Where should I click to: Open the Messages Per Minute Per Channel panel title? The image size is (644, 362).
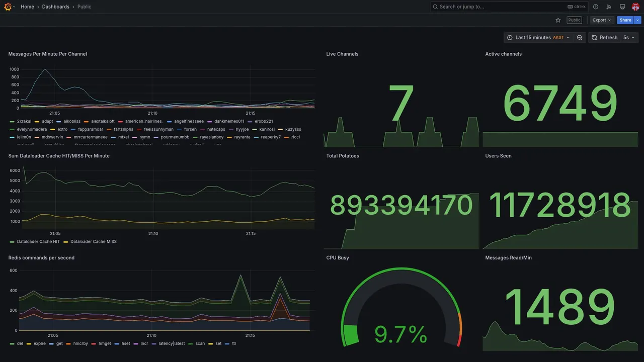[47, 54]
